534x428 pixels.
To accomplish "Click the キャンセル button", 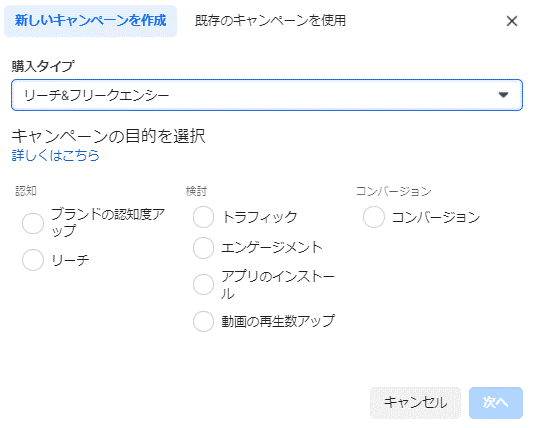I will (415, 403).
